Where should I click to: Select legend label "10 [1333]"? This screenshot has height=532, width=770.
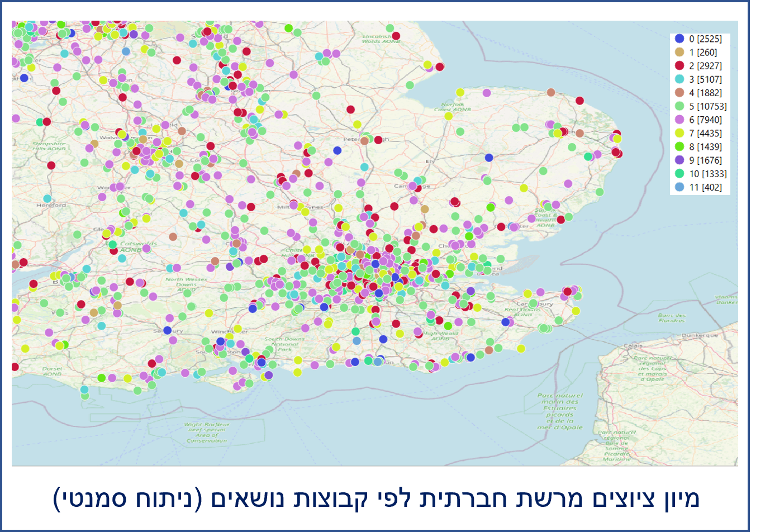[708, 174]
